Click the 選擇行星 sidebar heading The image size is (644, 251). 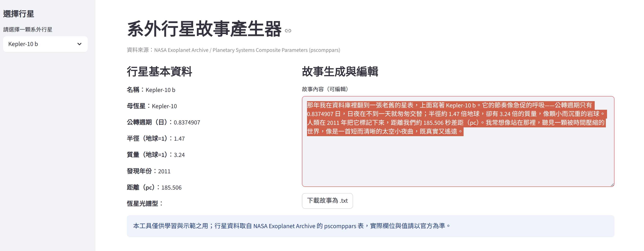(19, 14)
